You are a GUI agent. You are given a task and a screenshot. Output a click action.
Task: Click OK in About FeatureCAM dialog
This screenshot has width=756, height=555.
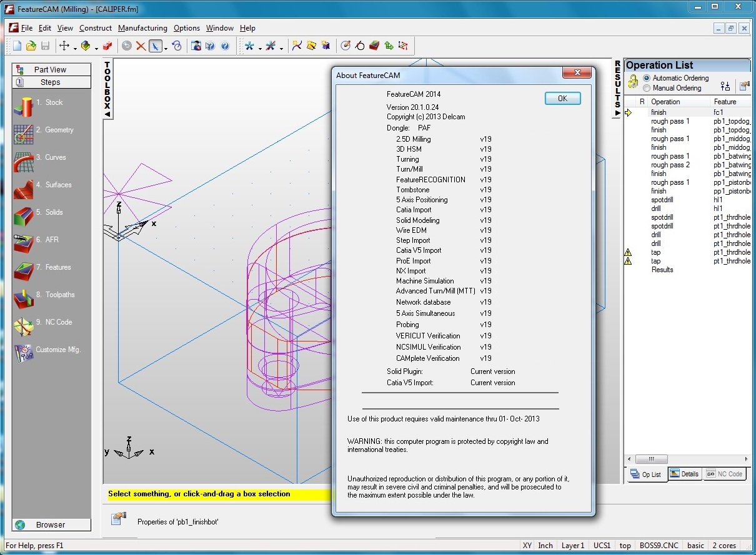(x=562, y=98)
